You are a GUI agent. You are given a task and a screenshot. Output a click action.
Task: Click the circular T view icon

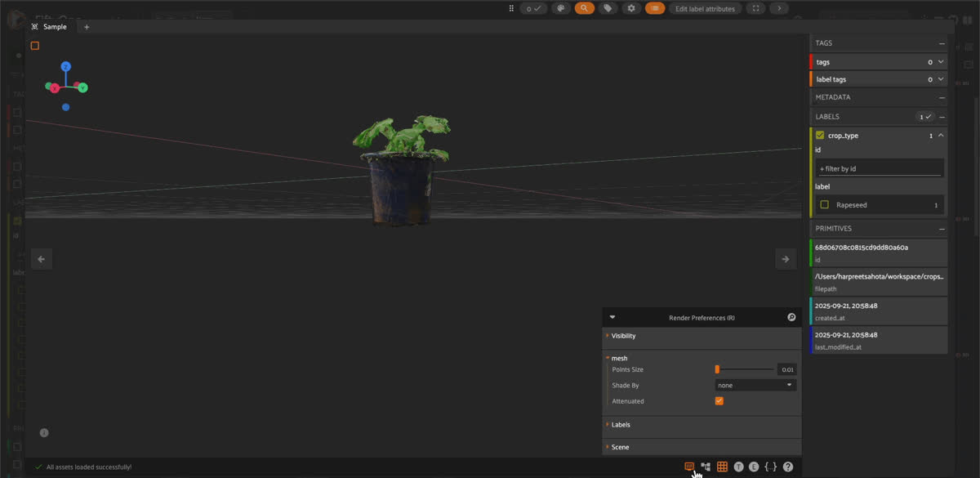[x=738, y=467]
